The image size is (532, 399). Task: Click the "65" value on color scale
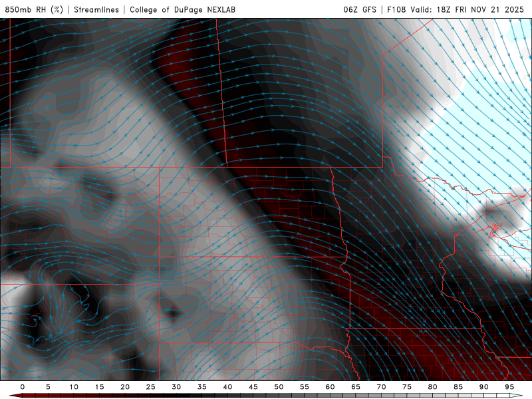pos(356,387)
